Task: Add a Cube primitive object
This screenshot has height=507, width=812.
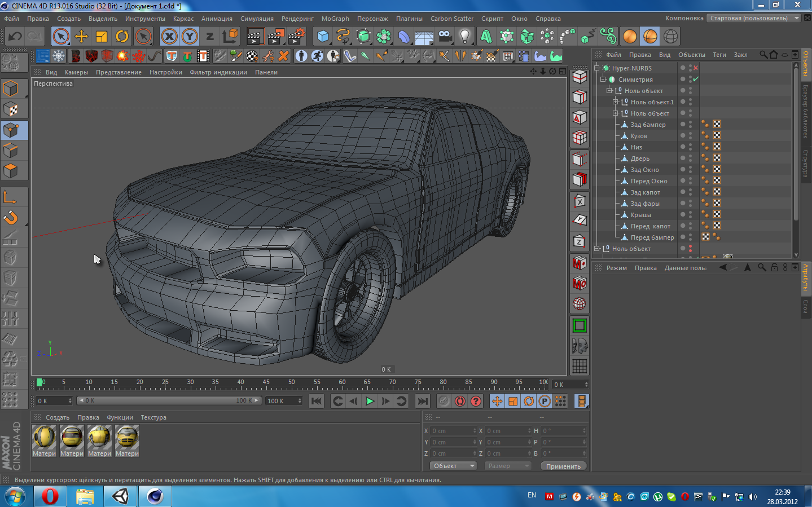Action: [x=323, y=37]
